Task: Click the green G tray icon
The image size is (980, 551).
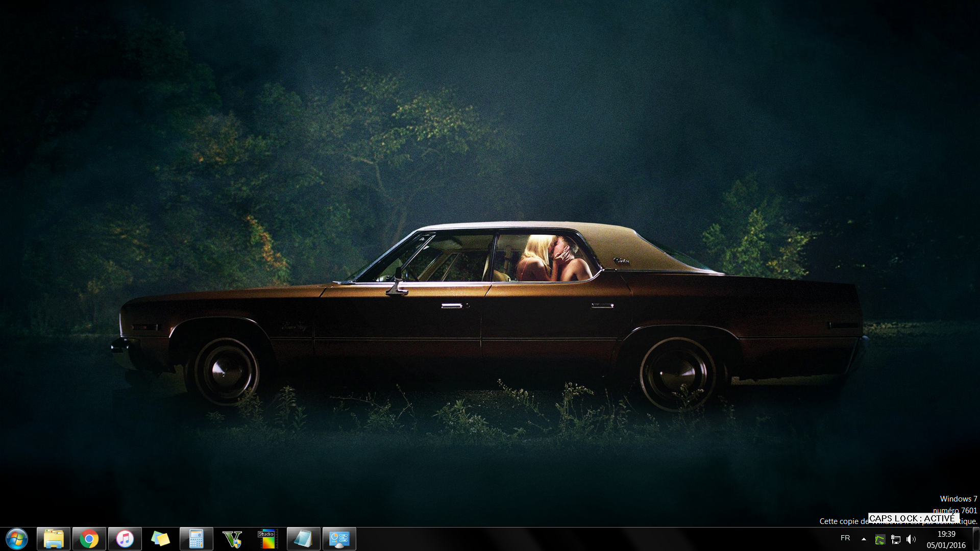Action: [x=880, y=539]
